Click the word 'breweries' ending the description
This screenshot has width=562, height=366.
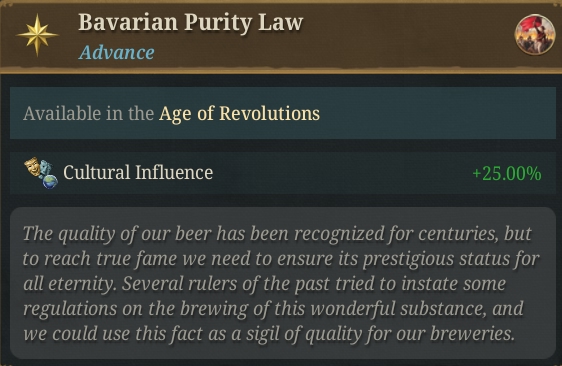[x=472, y=334]
